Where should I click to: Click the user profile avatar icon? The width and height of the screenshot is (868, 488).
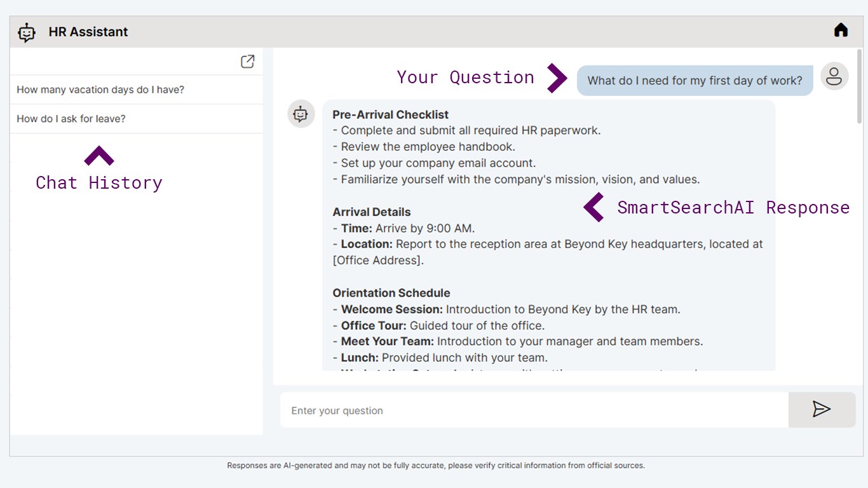834,77
